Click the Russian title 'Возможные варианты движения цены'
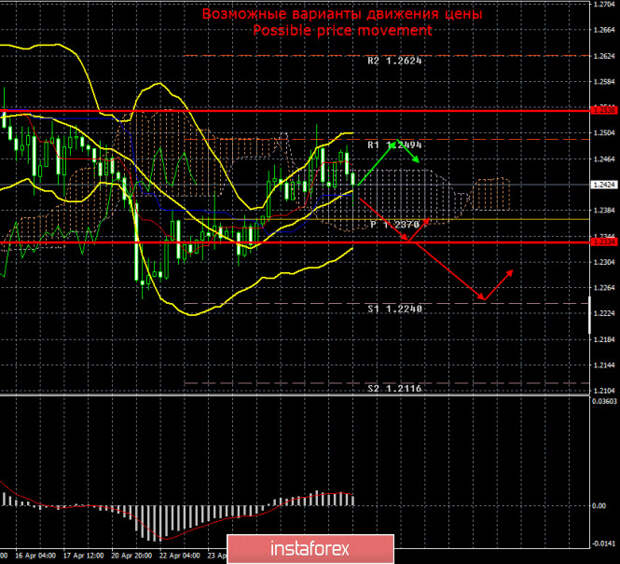The height and width of the screenshot is (564, 620). click(342, 13)
